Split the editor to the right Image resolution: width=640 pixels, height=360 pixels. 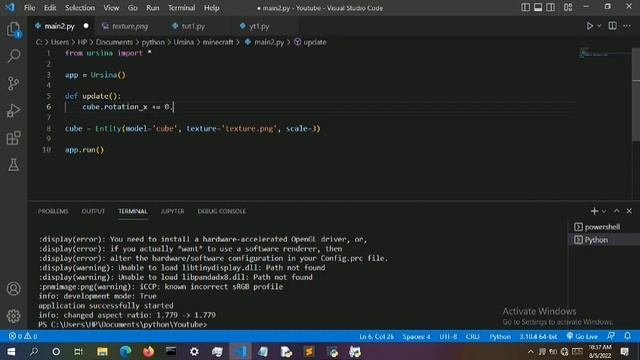coord(612,26)
